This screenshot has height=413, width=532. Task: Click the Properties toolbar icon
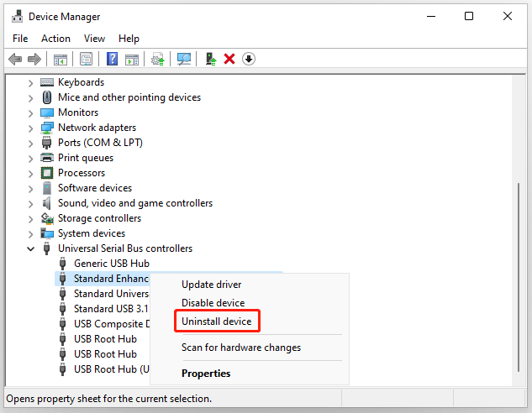(85, 59)
